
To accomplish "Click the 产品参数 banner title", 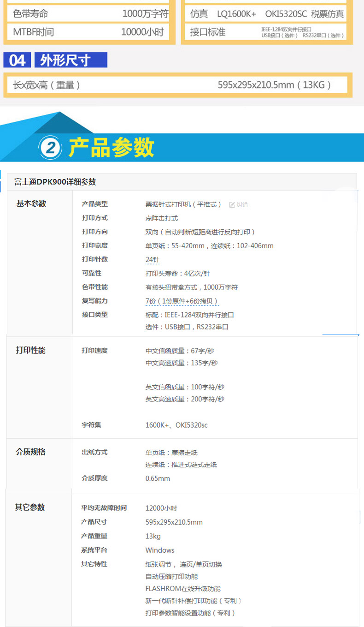I will tap(111, 148).
